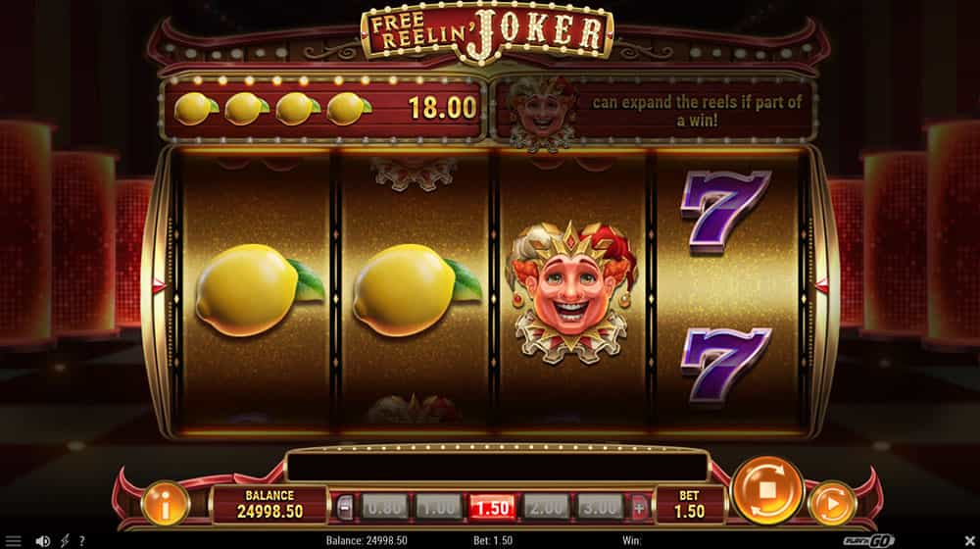Start autoplay with the small orange button

coord(832,503)
